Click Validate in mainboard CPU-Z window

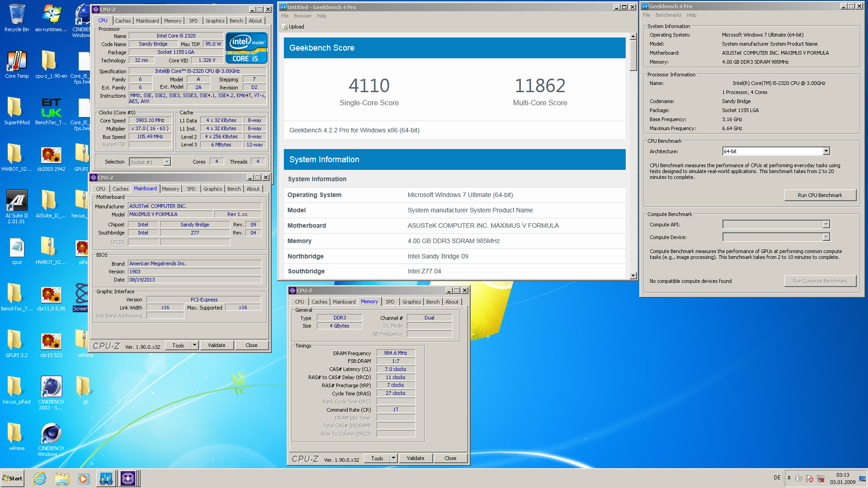pyautogui.click(x=217, y=345)
